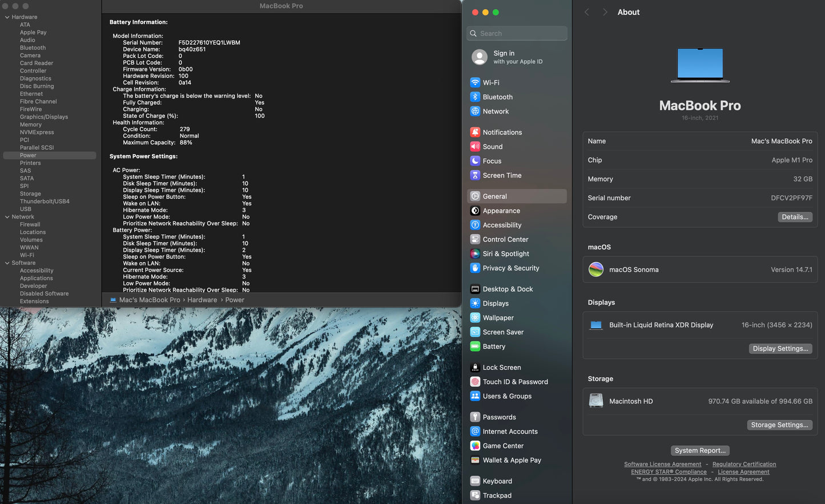Select the Sound speaker icon
This screenshot has width=825, height=504.
pyautogui.click(x=475, y=147)
